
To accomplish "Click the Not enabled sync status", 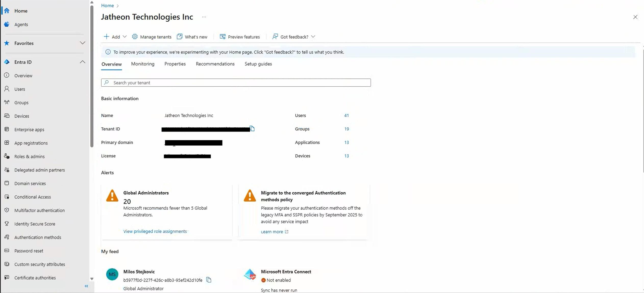I will click(x=276, y=280).
